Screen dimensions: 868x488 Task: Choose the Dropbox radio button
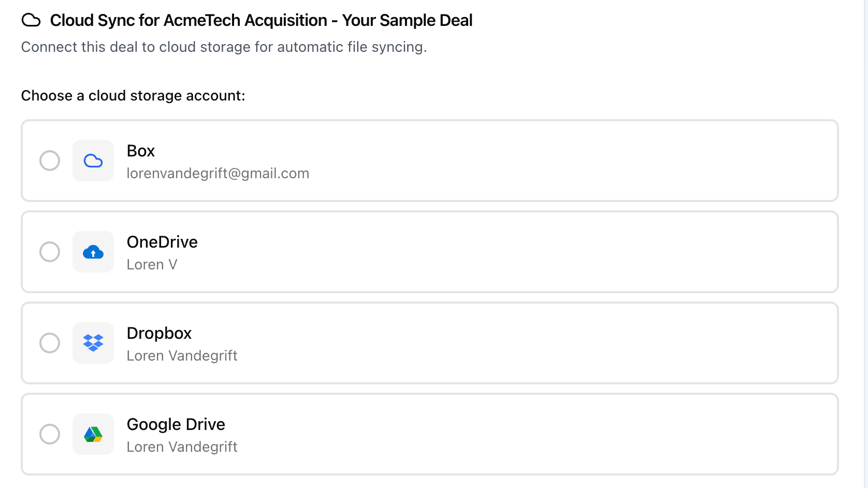click(x=50, y=343)
